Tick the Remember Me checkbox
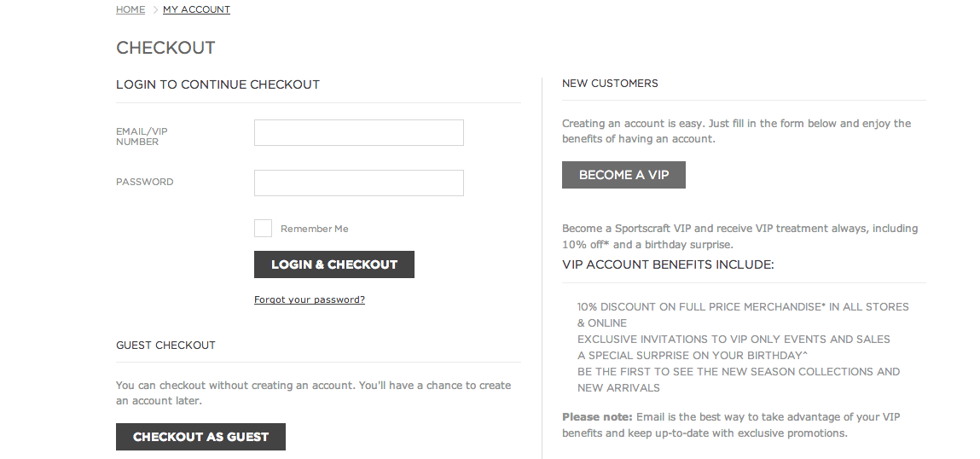 point(263,229)
